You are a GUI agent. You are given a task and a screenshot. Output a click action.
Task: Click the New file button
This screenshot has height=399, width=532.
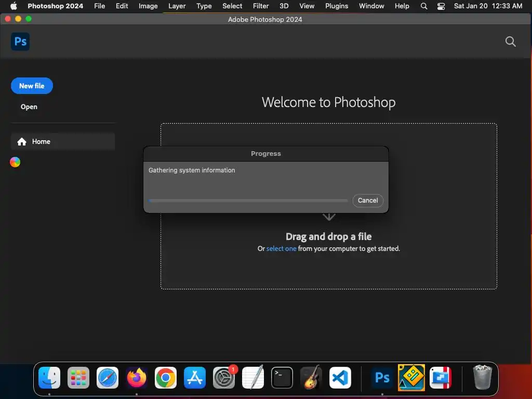(x=32, y=86)
